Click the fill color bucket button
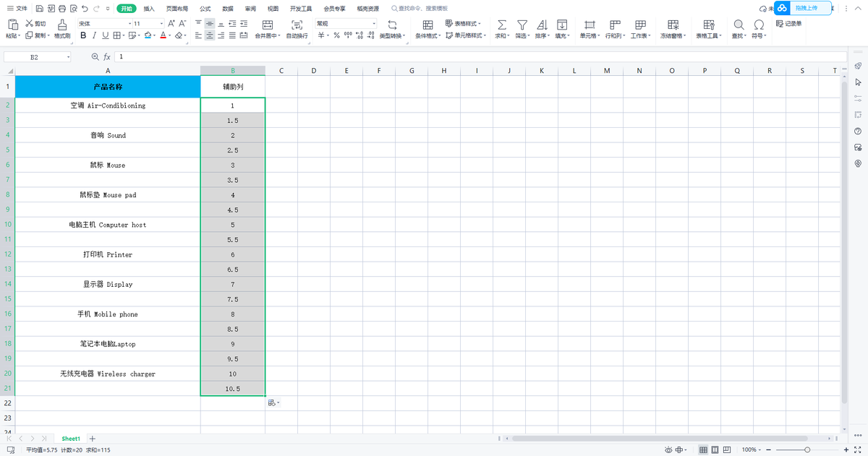This screenshot has height=456, width=868. tap(148, 35)
